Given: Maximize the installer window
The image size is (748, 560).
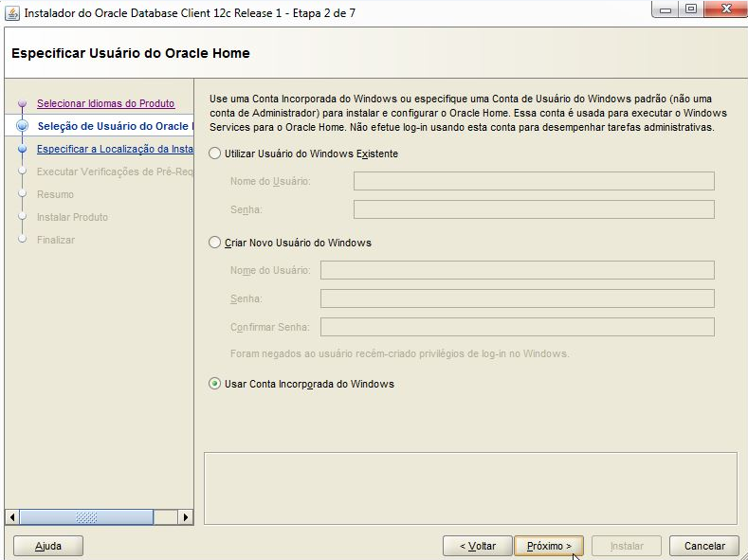Looking at the screenshot, I should [x=691, y=9].
